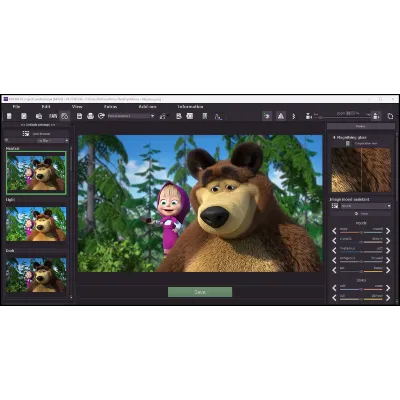Click left arrow of bottom dull slider
Screen dimensions: 400x400
(334, 298)
